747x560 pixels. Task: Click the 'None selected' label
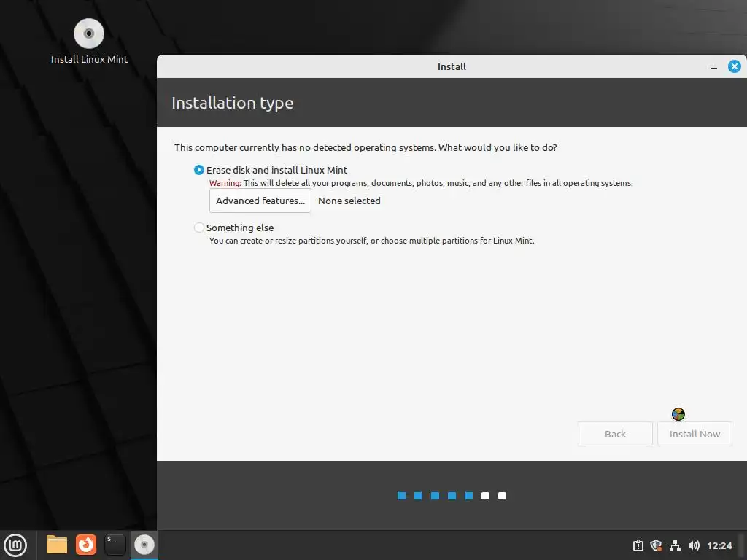pos(349,201)
